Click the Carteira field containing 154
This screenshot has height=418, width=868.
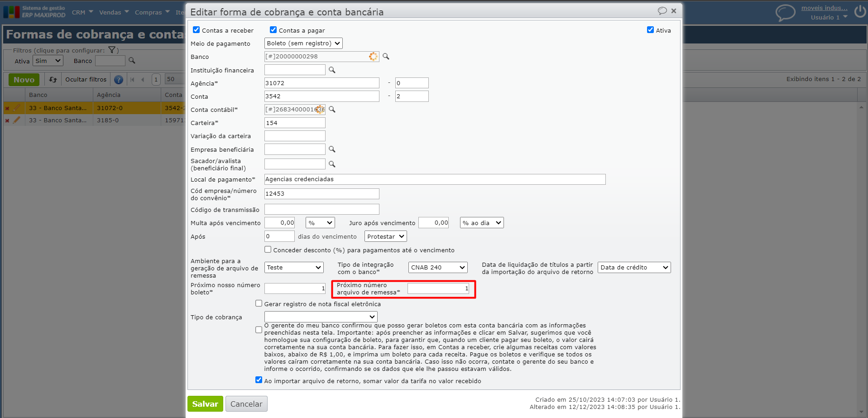coord(295,123)
